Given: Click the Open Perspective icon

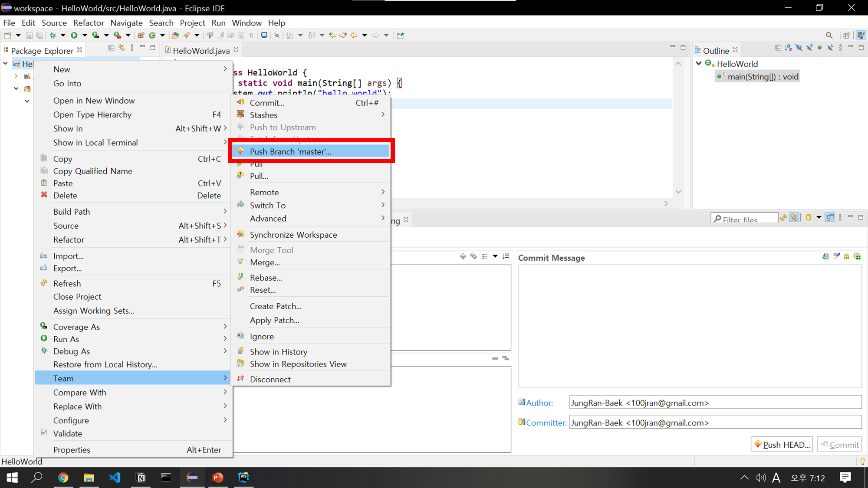Looking at the screenshot, I should click(x=846, y=35).
